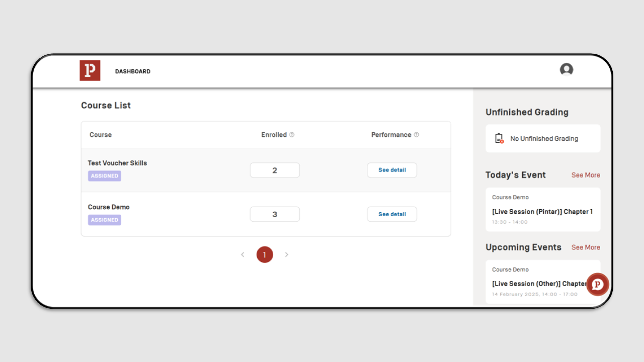This screenshot has height=362, width=644.
Task: Click See More for Today's Event
Action: (x=586, y=175)
